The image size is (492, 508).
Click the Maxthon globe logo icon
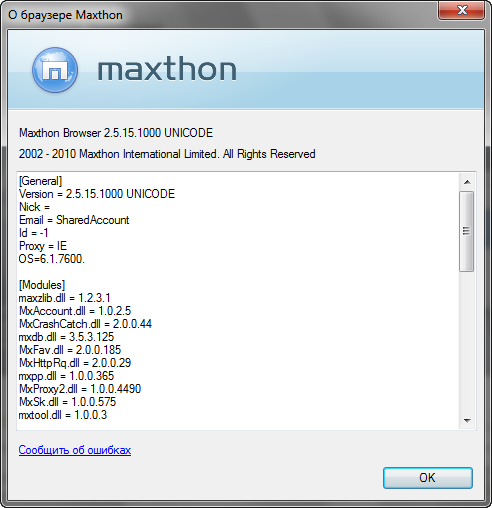tap(55, 70)
